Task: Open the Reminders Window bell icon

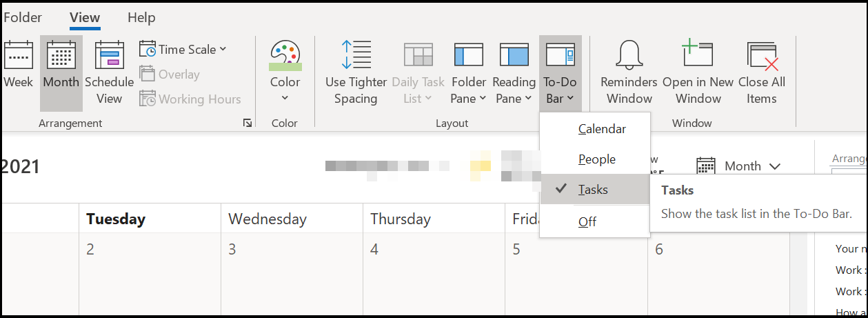Action: tap(629, 55)
